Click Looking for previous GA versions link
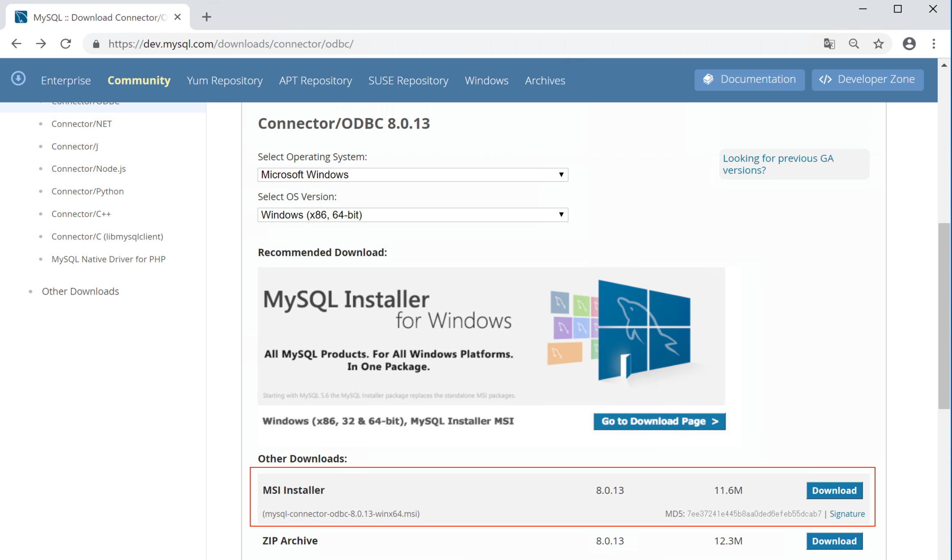The width and height of the screenshot is (952, 560). pos(778,164)
